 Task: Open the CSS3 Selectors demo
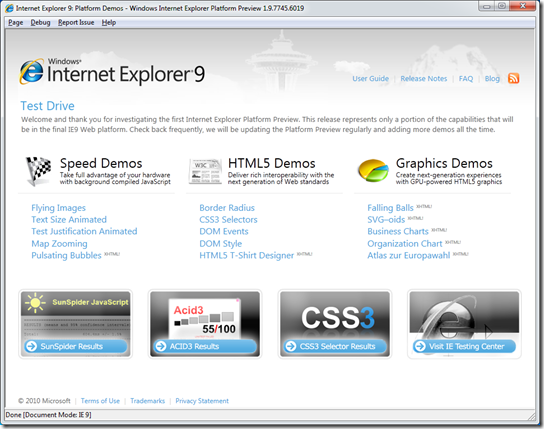(228, 220)
